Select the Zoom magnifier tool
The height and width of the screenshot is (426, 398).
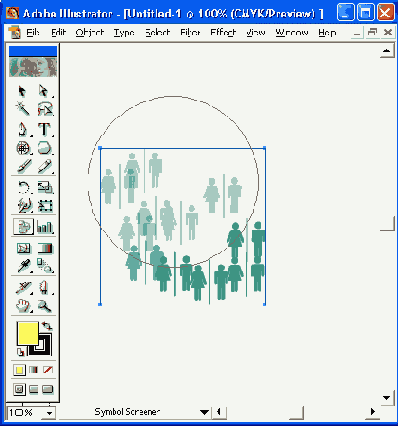click(x=44, y=305)
